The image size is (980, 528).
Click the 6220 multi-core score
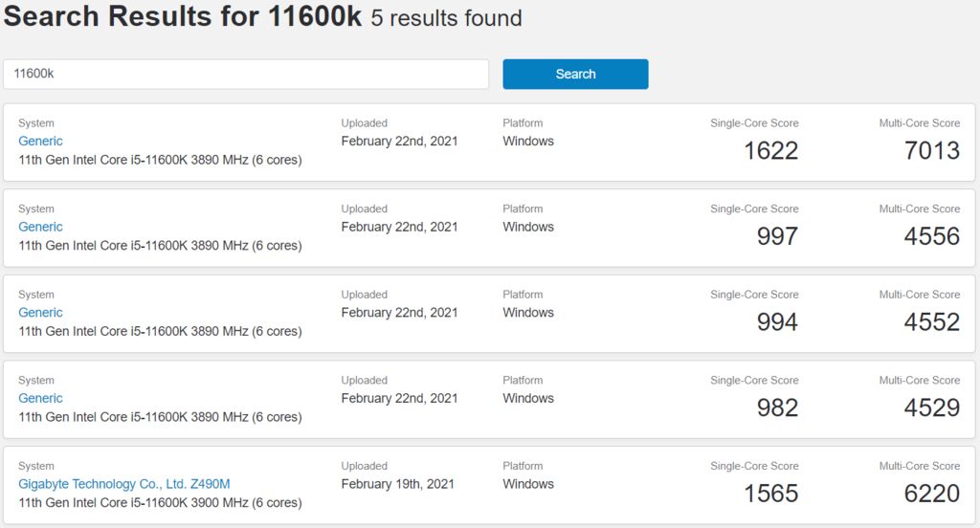click(931, 494)
